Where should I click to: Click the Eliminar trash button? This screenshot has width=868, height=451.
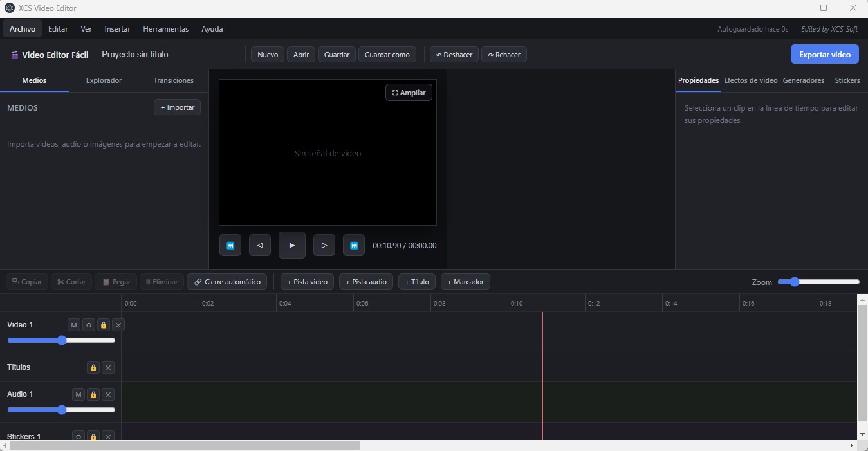tap(162, 282)
